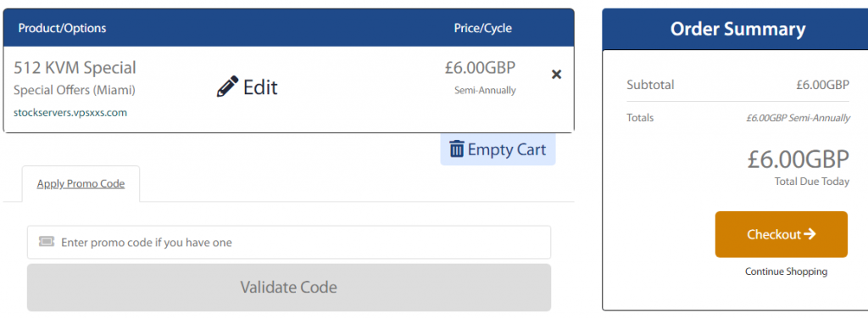Select the 512 KVM Special product title

coord(75,68)
